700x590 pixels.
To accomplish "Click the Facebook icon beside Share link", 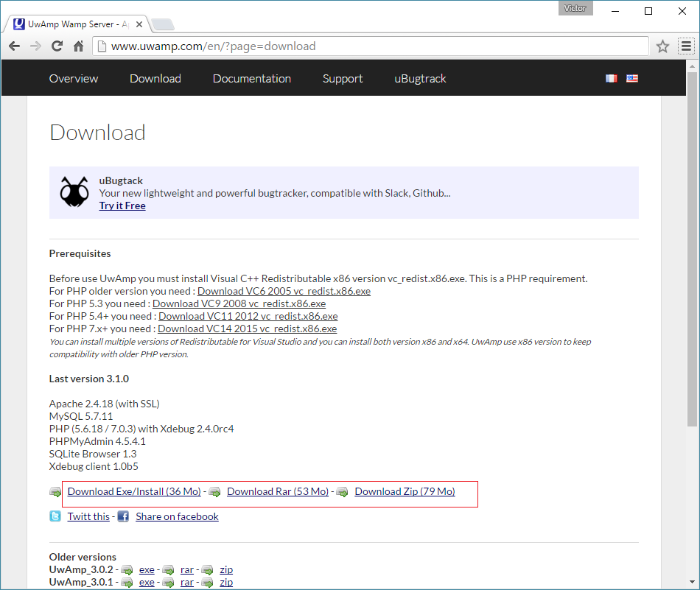I will (x=123, y=516).
